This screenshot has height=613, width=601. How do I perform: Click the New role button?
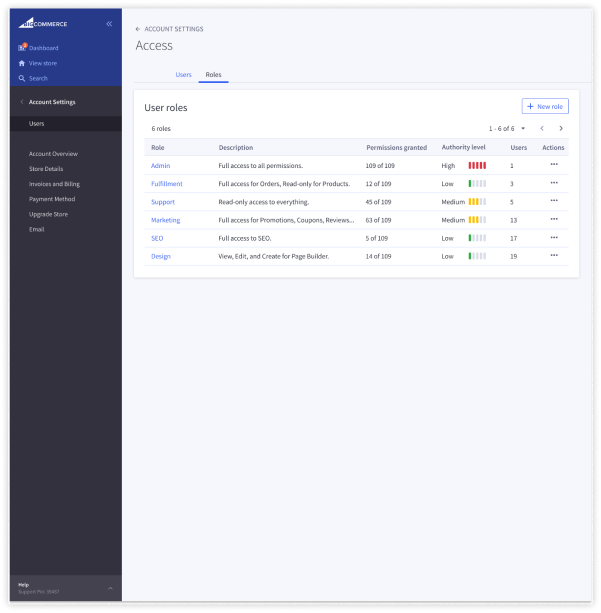(545, 106)
